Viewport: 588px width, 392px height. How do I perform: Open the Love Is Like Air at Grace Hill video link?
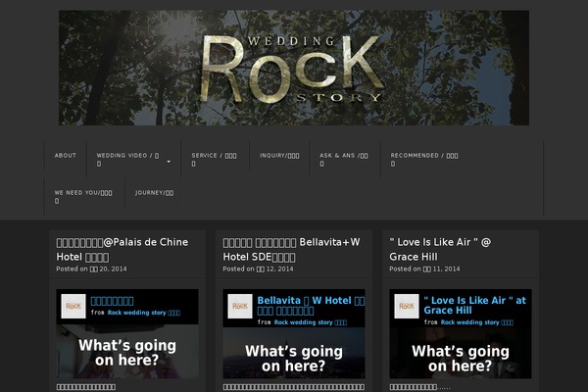pos(474,306)
